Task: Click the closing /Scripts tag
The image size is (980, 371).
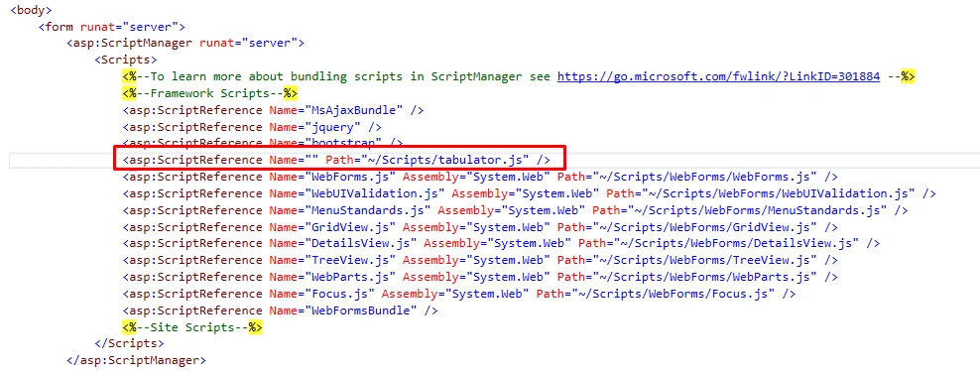Action: pyautogui.click(x=129, y=343)
